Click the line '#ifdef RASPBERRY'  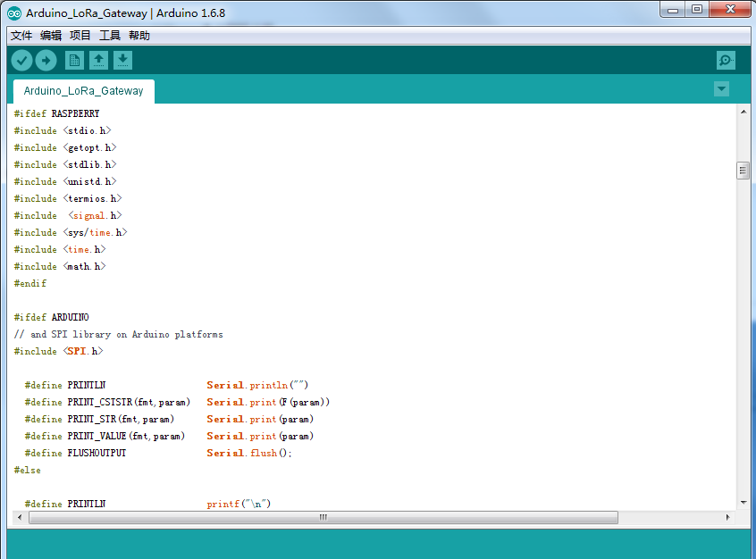pyautogui.click(x=56, y=113)
